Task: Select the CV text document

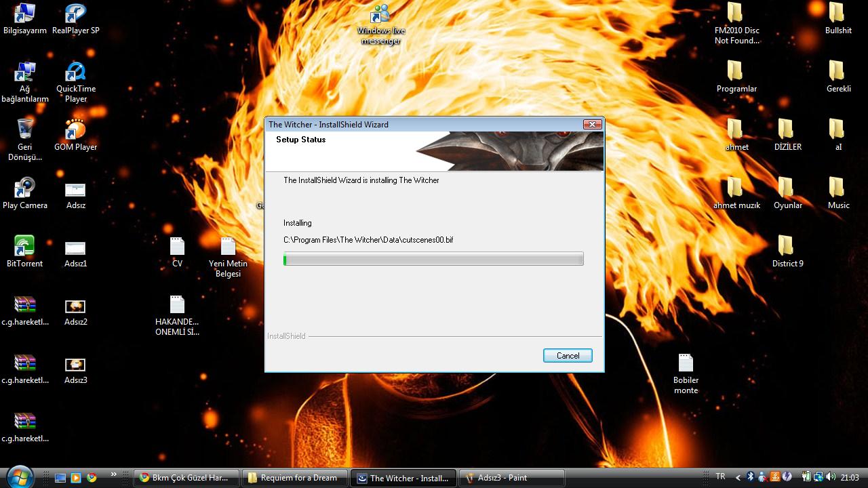Action: coord(177,252)
